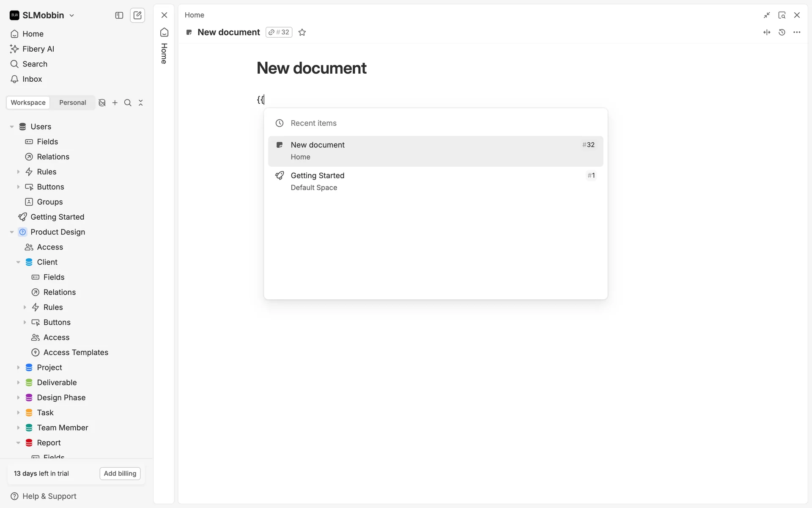This screenshot has height=508, width=812.
Task: Click the plus icon in workspace bar
Action: point(115,103)
